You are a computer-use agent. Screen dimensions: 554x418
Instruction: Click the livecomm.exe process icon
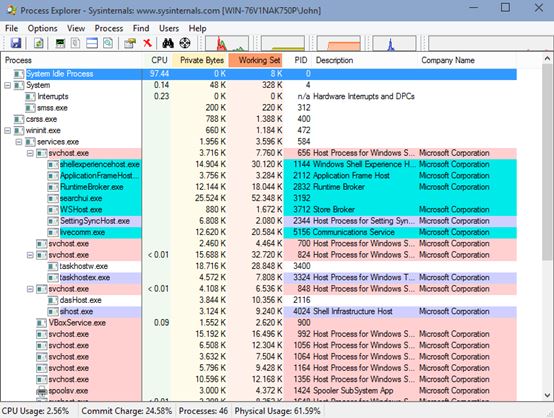coord(53,232)
